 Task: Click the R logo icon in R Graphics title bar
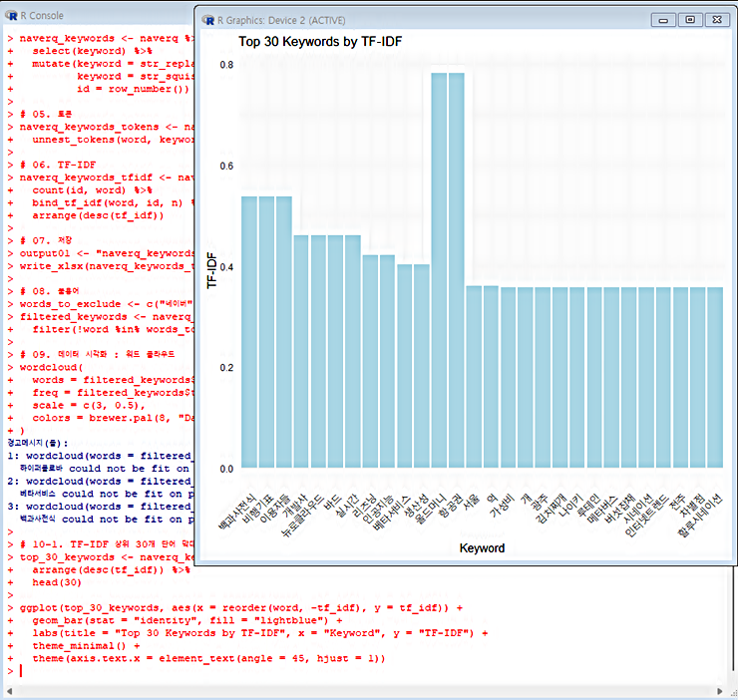[x=207, y=20]
